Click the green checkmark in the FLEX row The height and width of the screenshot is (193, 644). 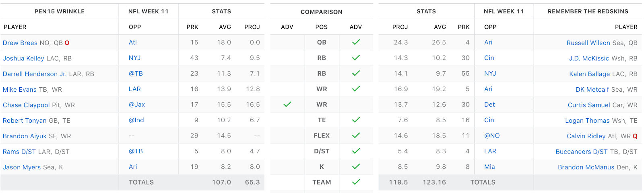pyautogui.click(x=356, y=136)
